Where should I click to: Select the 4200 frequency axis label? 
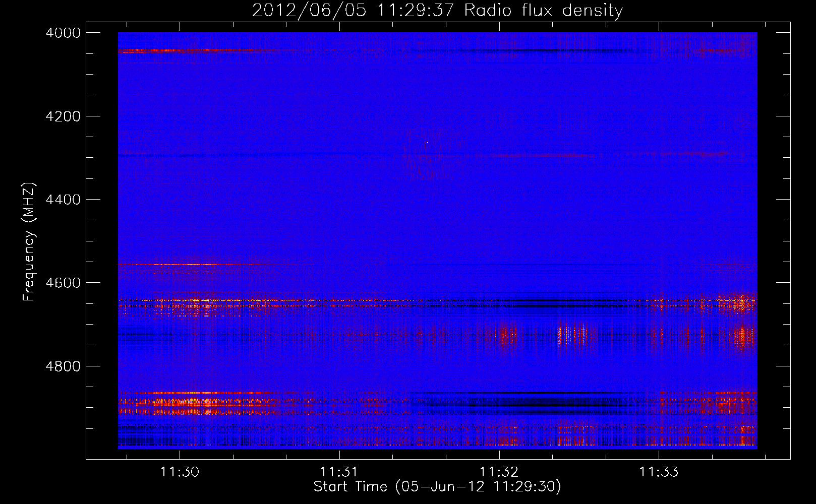click(x=63, y=116)
